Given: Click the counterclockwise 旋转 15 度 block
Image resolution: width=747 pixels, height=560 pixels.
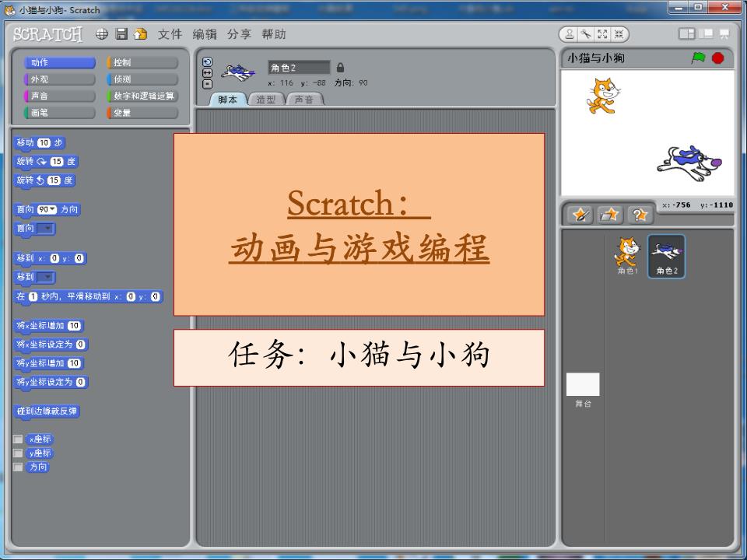Looking at the screenshot, I should [45, 180].
